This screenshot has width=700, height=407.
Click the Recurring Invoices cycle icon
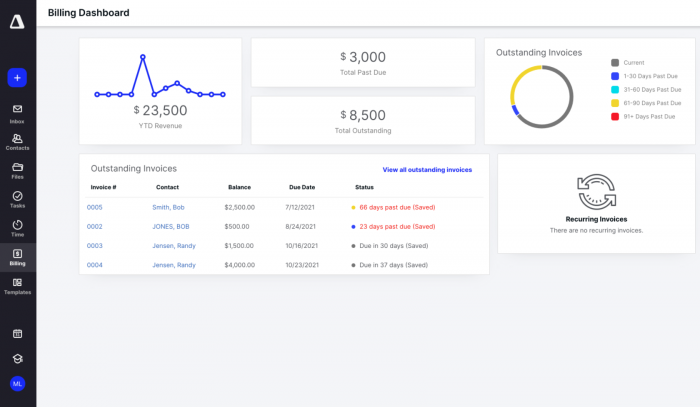pos(596,192)
